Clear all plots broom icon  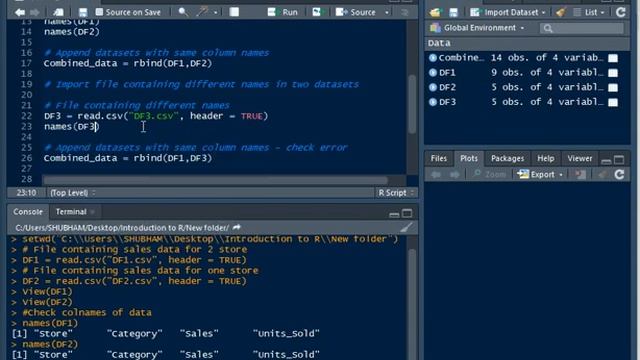[x=602, y=175]
